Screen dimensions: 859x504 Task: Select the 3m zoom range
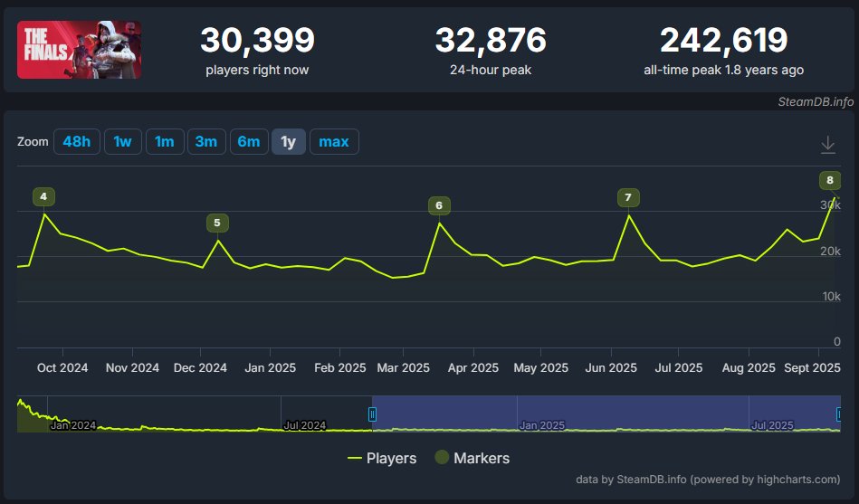(206, 142)
